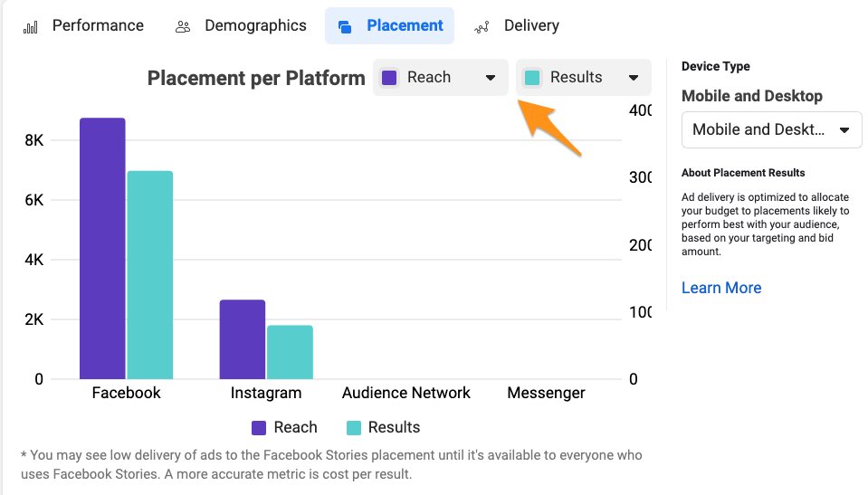
Task: Click the Placement tab icon
Action: point(345,26)
